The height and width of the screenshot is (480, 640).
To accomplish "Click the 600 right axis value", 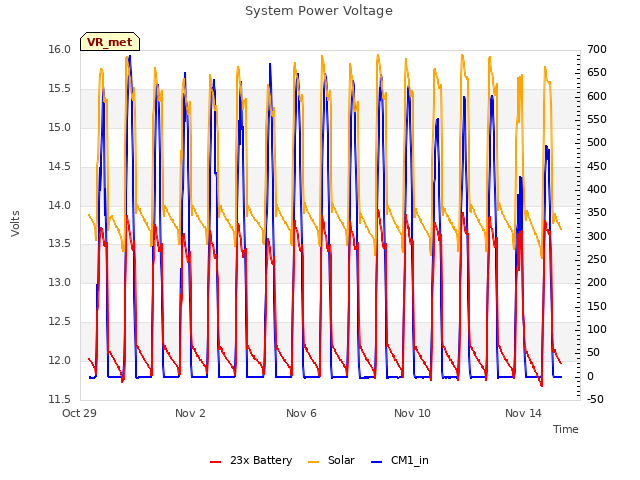I will point(597,96).
